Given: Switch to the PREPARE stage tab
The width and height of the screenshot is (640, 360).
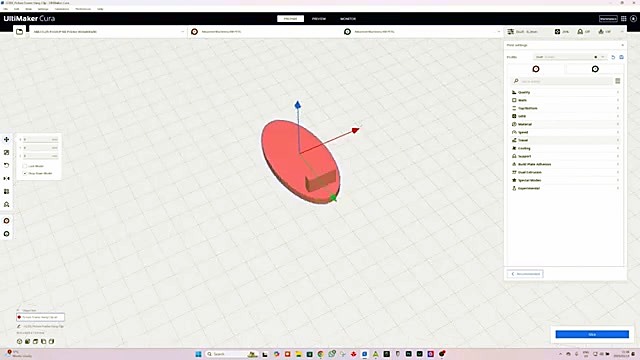Looking at the screenshot, I should pyautogui.click(x=290, y=19).
